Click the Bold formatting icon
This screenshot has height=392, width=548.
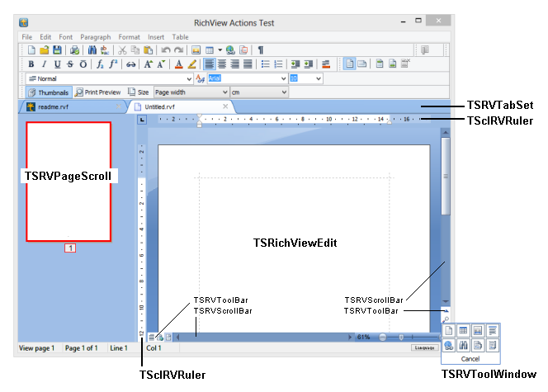click(x=31, y=64)
